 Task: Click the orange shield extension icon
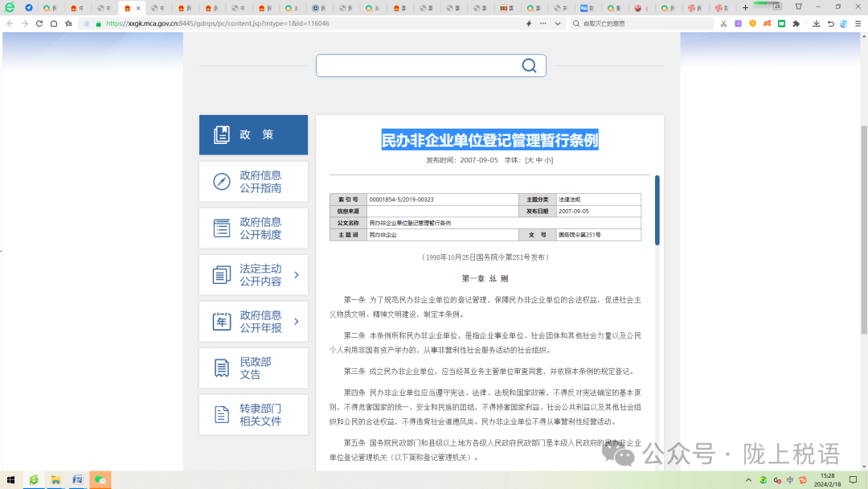[752, 23]
